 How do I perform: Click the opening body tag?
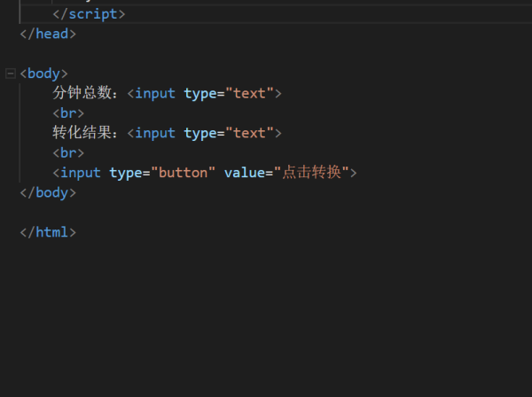click(x=44, y=74)
